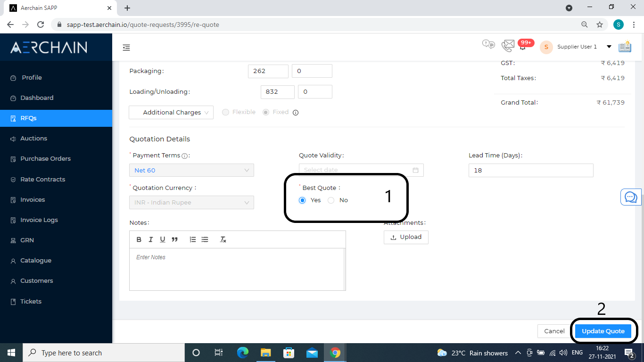The width and height of the screenshot is (644, 362).
Task: Click the Windows taskbar search box
Action: [x=103, y=353]
